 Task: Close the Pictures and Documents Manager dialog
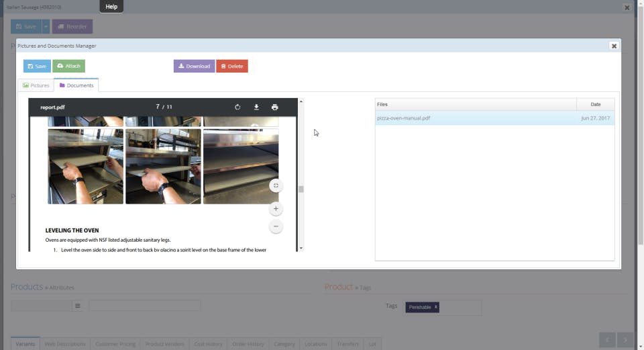[614, 46]
